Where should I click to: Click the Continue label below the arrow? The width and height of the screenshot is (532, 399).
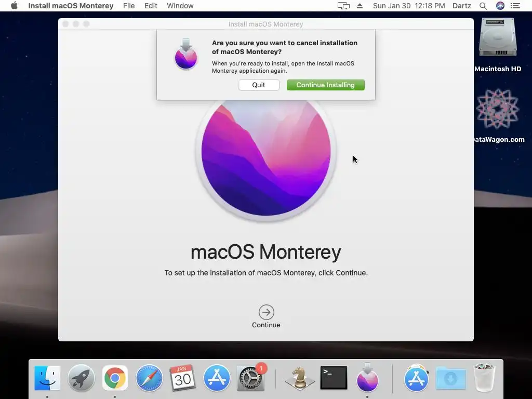(x=266, y=325)
